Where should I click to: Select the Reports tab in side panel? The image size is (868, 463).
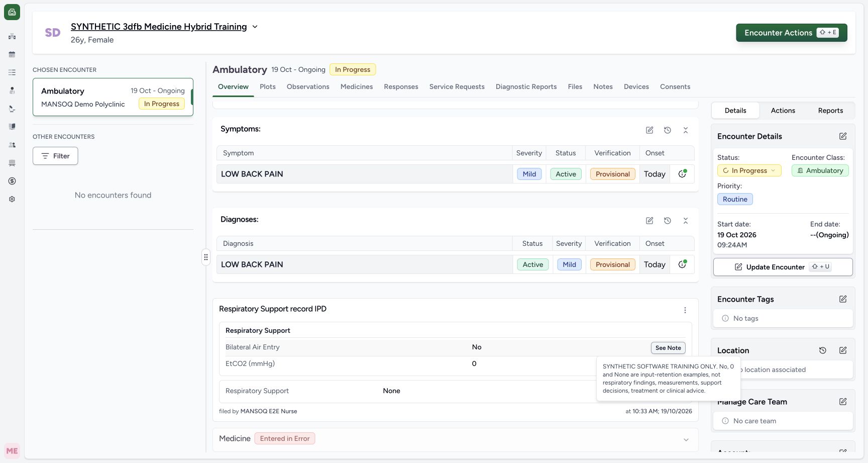point(830,111)
